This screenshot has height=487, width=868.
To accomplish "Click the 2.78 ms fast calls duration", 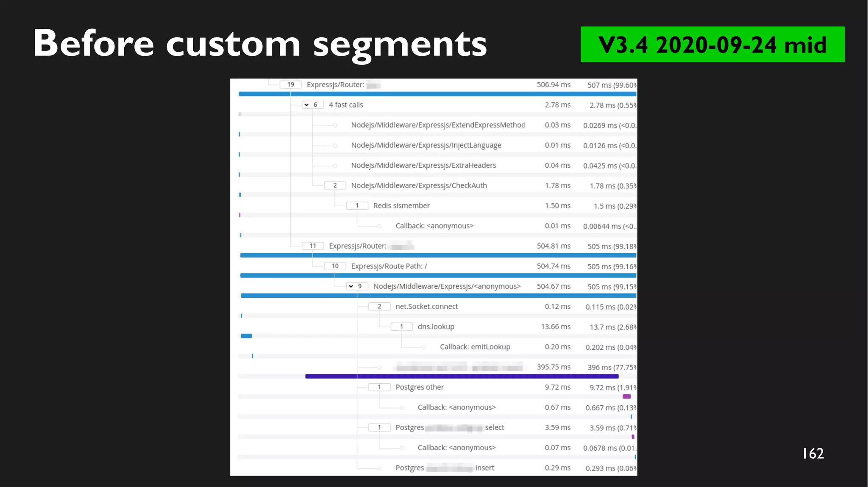I will click(x=558, y=105).
